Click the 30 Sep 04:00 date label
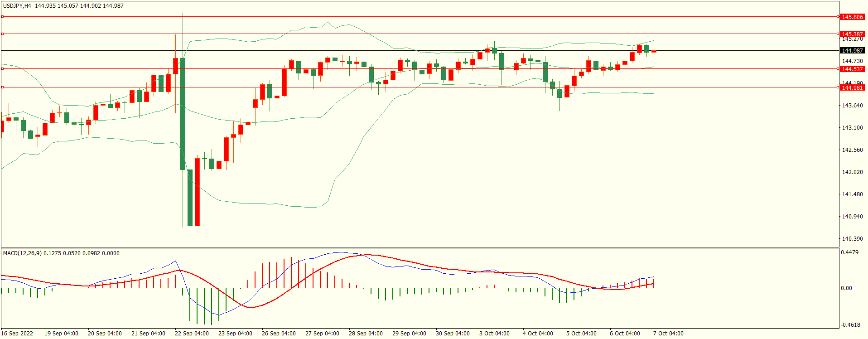 pos(453,334)
